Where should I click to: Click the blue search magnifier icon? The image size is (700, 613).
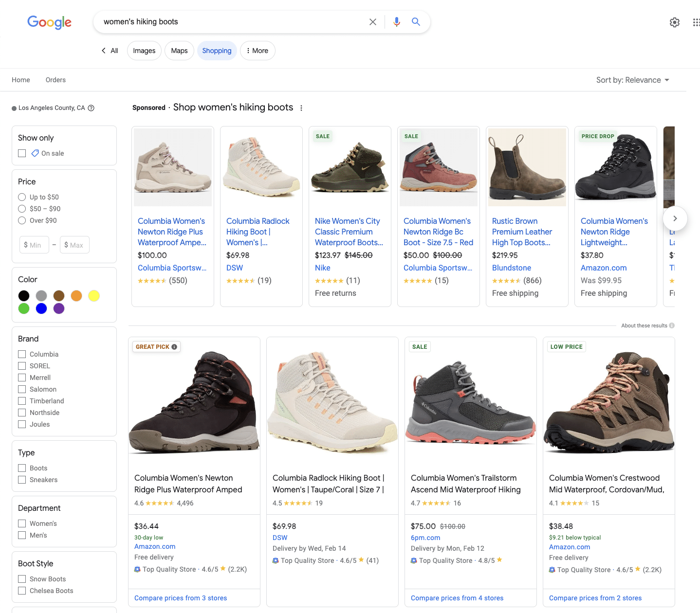(416, 22)
